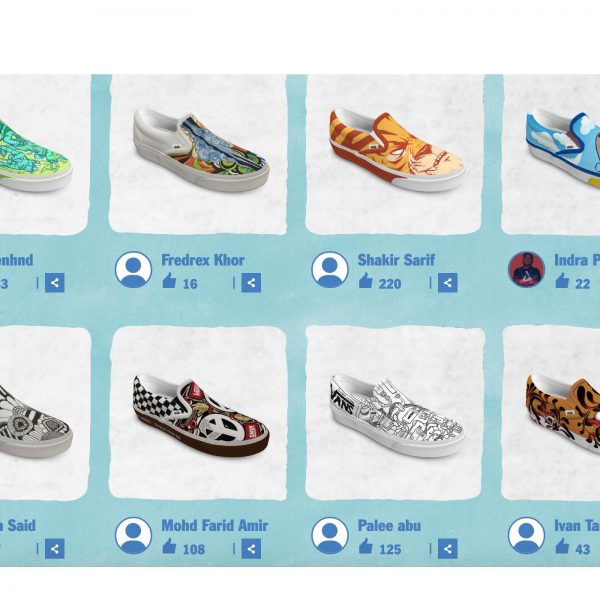This screenshot has width=600, height=600.
Task: Share Mohd Farid Amir's shoe design
Action: [251, 549]
